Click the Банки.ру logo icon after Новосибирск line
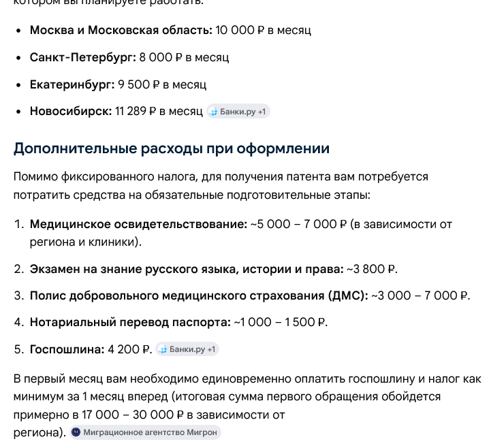 [x=213, y=112]
